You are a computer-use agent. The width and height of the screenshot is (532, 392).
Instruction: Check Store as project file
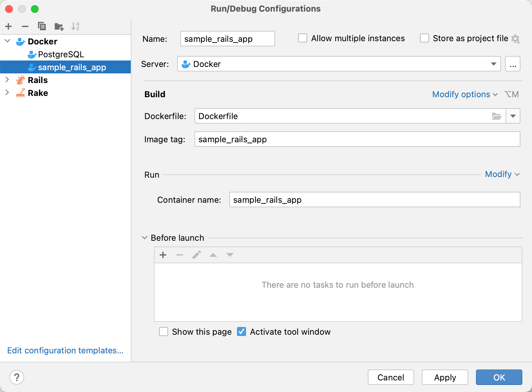424,38
